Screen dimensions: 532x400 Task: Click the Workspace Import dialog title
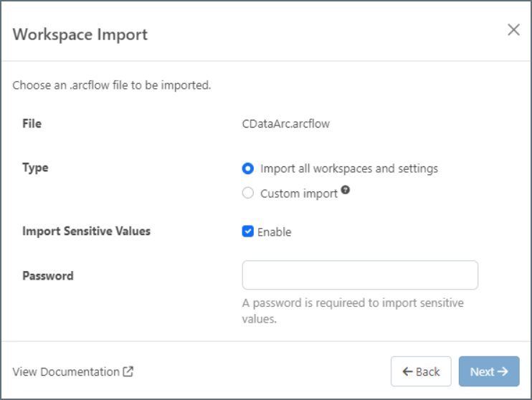coord(80,34)
